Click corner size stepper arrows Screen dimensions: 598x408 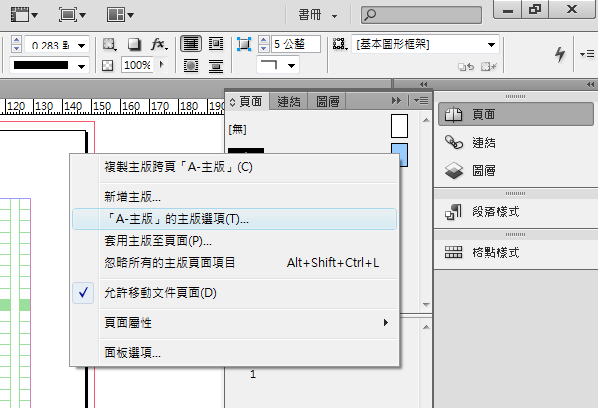point(264,44)
